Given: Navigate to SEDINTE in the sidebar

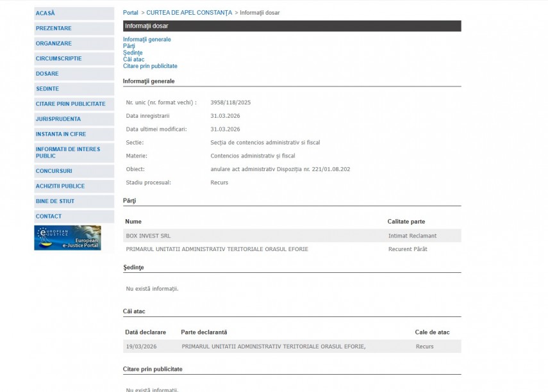Looking at the screenshot, I should pos(47,89).
